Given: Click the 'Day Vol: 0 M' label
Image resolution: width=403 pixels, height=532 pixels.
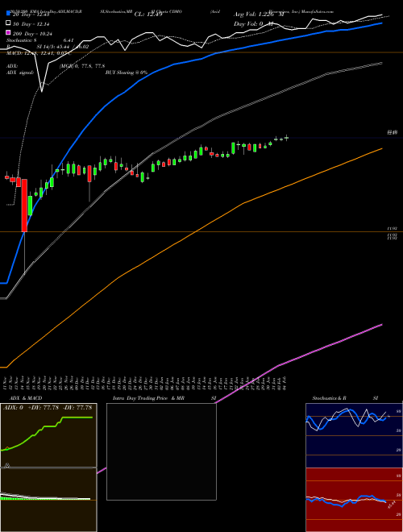Looking at the screenshot, I should 253,24.
